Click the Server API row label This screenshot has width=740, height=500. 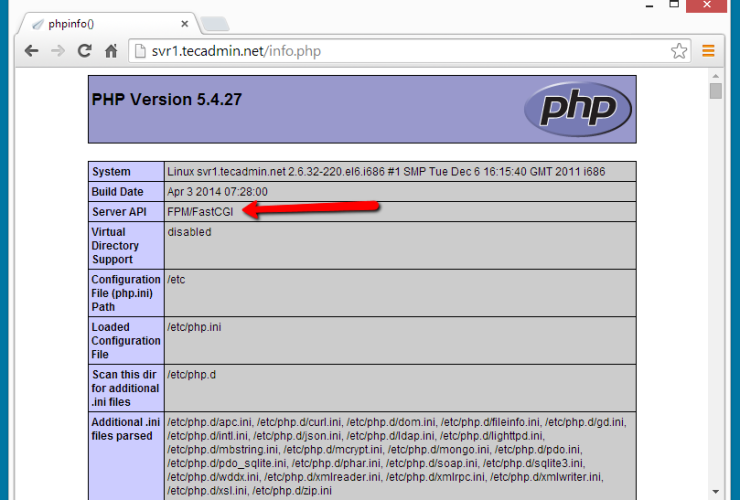tap(118, 211)
